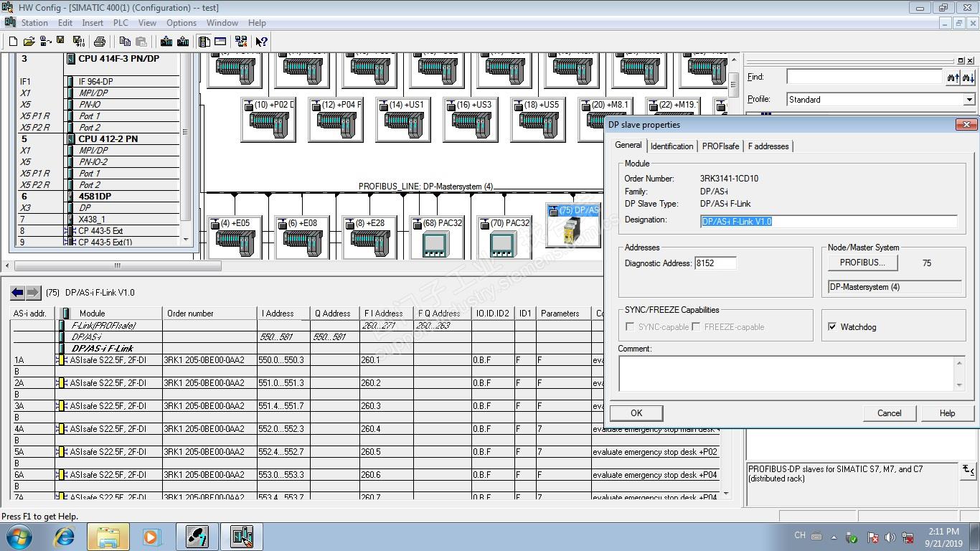
Task: Copy selection with the Copy toolbar icon
Action: (x=125, y=42)
